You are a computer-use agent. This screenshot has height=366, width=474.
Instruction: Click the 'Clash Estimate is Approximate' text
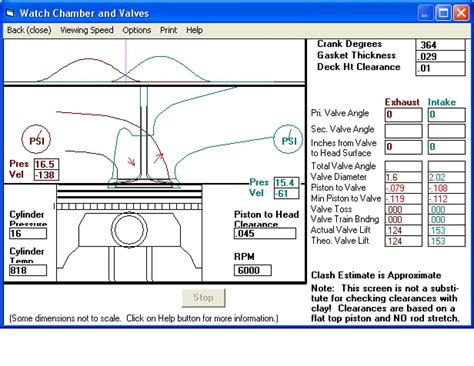pyautogui.click(x=376, y=275)
